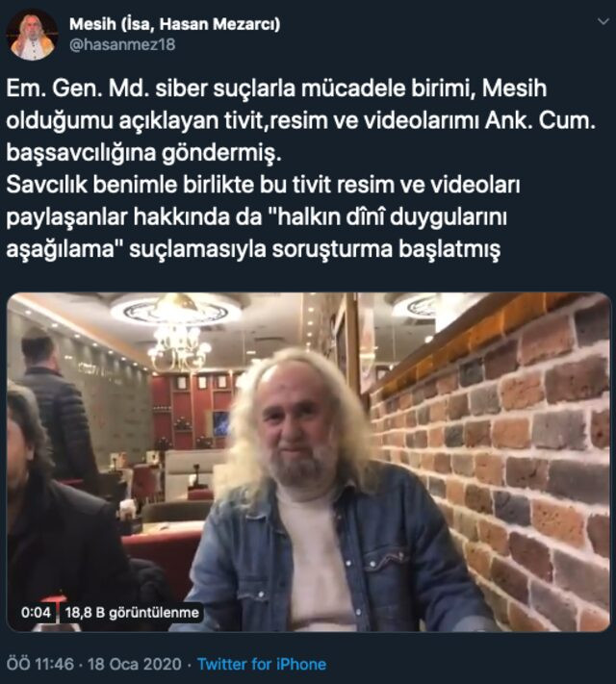Open the profile avatar of Hasan Mezarcı

(32, 35)
